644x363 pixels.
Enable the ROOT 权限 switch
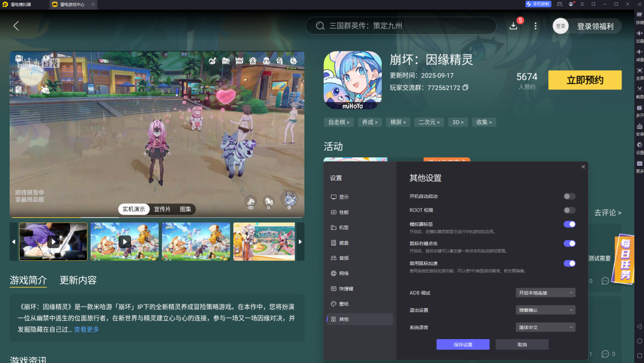point(569,210)
